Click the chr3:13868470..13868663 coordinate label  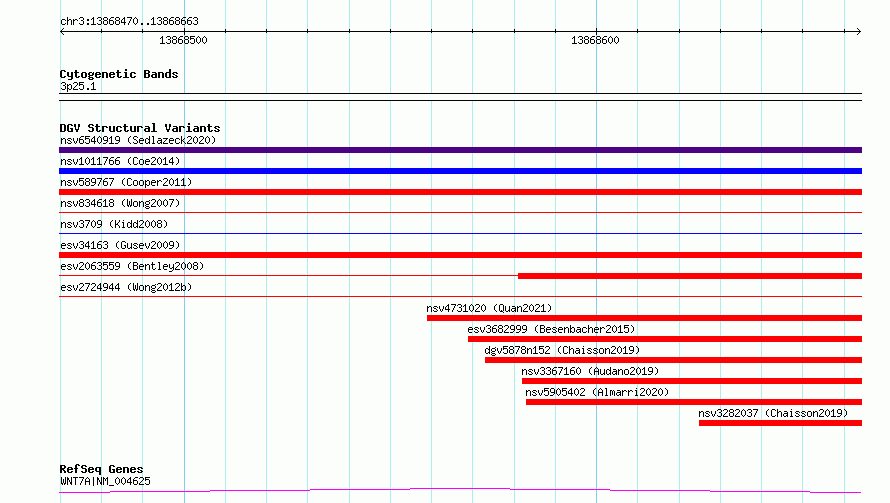click(x=129, y=21)
